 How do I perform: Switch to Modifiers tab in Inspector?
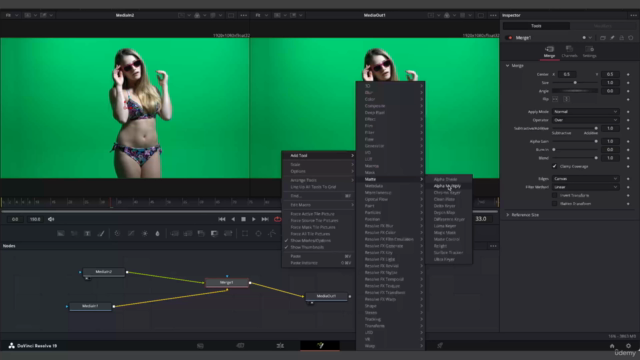coord(602,26)
